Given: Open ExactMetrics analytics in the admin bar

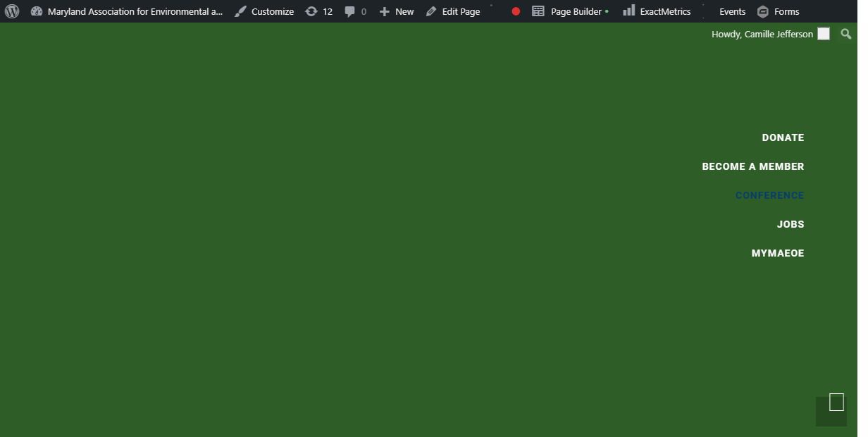Looking at the screenshot, I should (x=657, y=11).
